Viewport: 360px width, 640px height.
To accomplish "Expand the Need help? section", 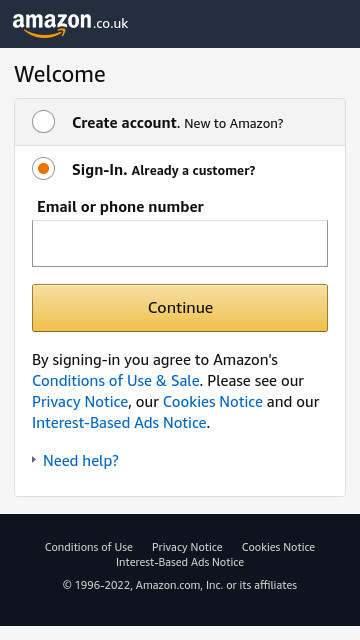I will 80,461.
